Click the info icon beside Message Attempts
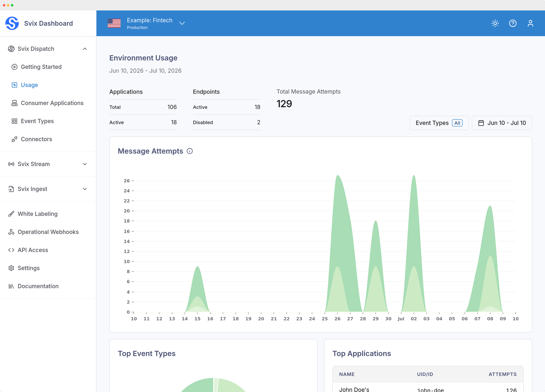 (x=190, y=151)
